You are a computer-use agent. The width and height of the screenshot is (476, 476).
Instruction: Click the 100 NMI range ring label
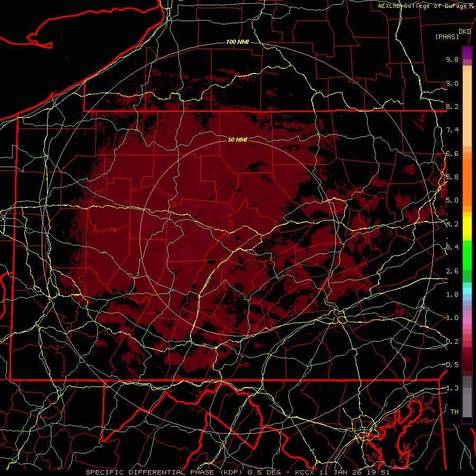coord(237,42)
